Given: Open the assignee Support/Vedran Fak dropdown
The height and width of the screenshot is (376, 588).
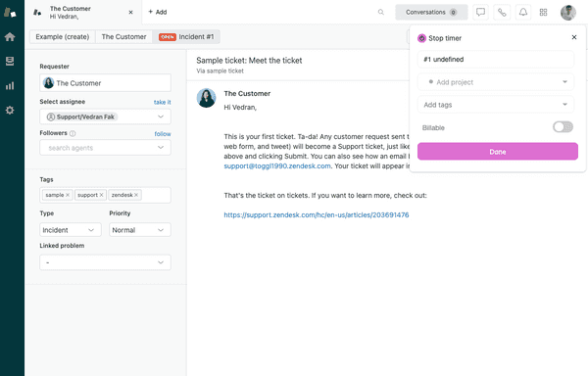Looking at the screenshot, I should coord(106,117).
